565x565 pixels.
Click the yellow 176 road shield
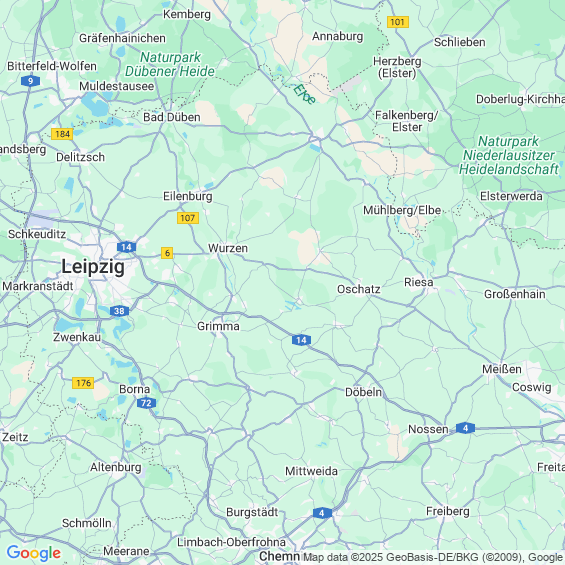[83, 383]
